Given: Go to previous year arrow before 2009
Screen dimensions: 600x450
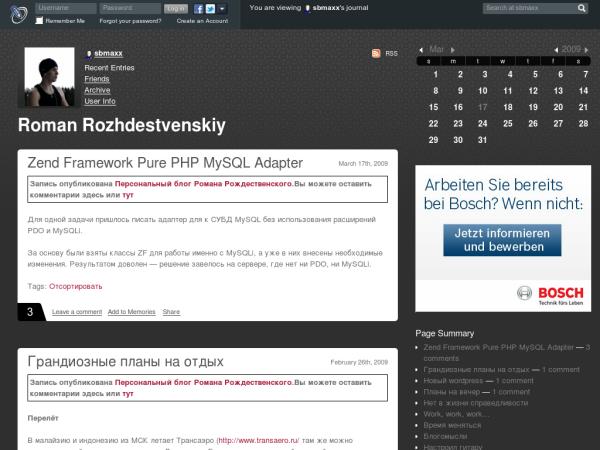Looking at the screenshot, I should tap(556, 50).
